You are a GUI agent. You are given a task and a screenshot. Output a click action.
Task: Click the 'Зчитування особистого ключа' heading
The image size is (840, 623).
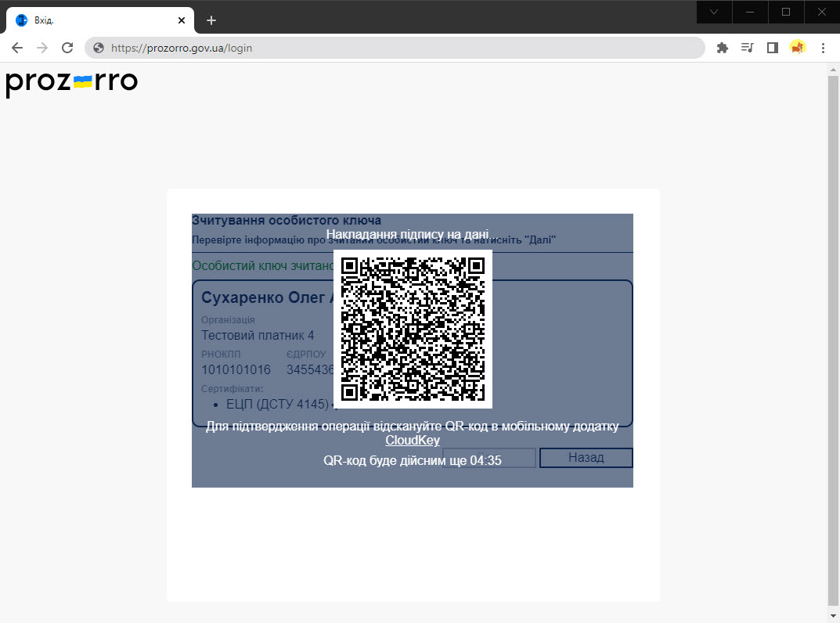pyautogui.click(x=287, y=220)
